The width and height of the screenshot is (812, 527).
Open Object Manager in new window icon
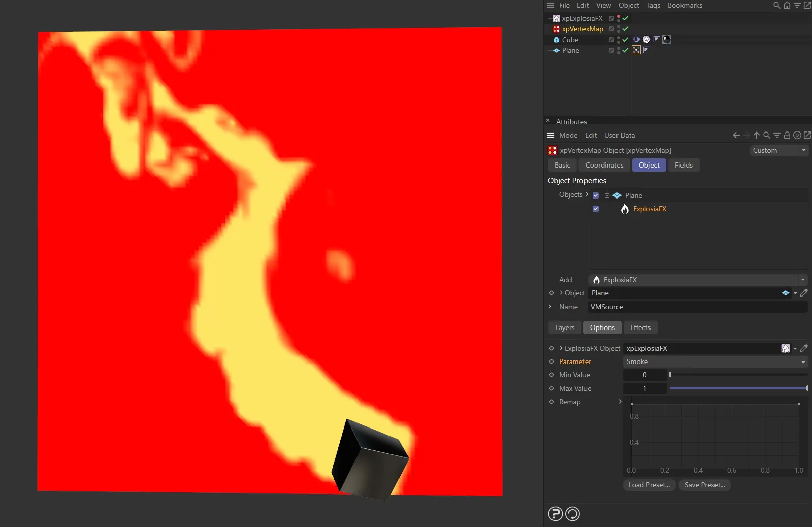click(x=807, y=5)
